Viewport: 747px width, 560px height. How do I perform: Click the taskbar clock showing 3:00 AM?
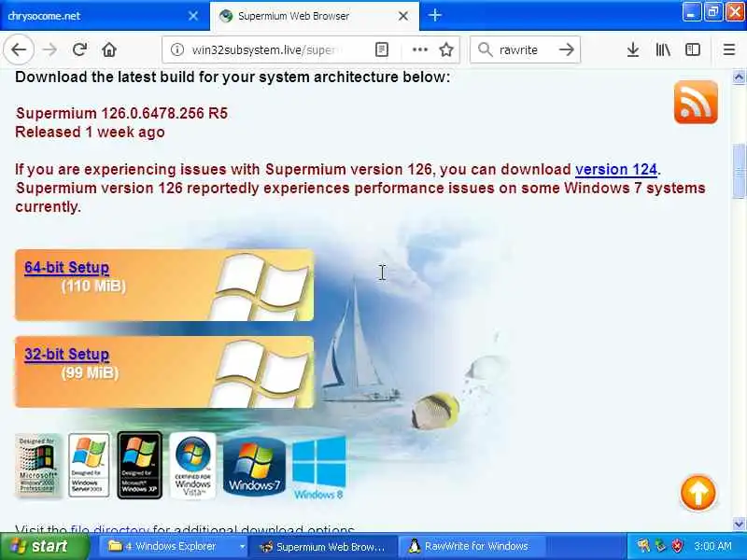[x=712, y=546]
